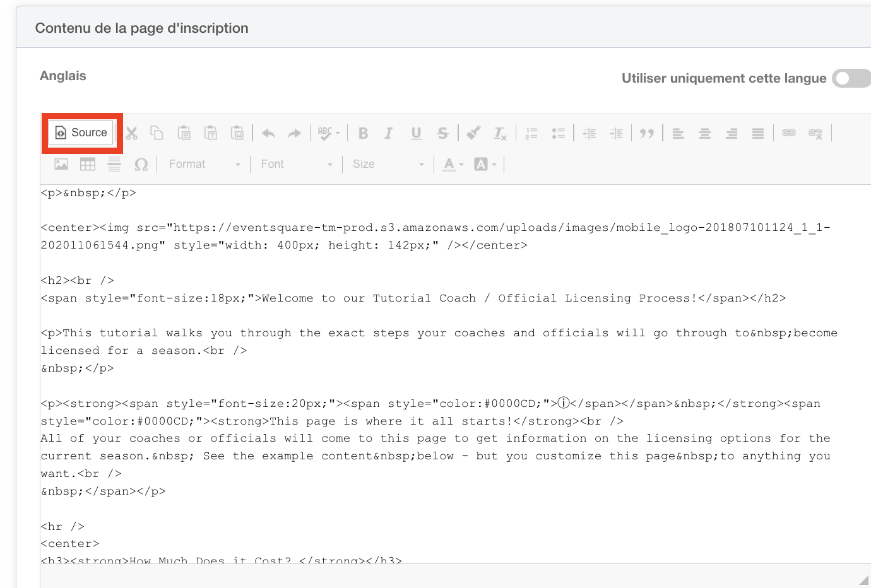Enable 'Utiliser uniquement cette langue'

pos(851,78)
